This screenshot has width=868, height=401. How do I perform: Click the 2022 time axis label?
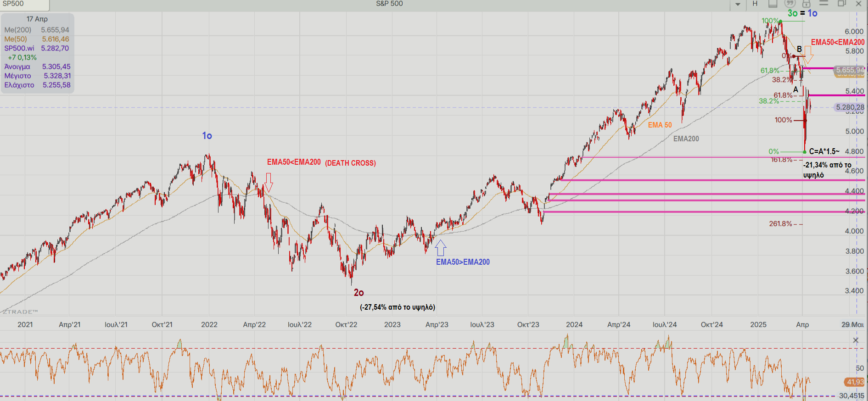pyautogui.click(x=209, y=324)
